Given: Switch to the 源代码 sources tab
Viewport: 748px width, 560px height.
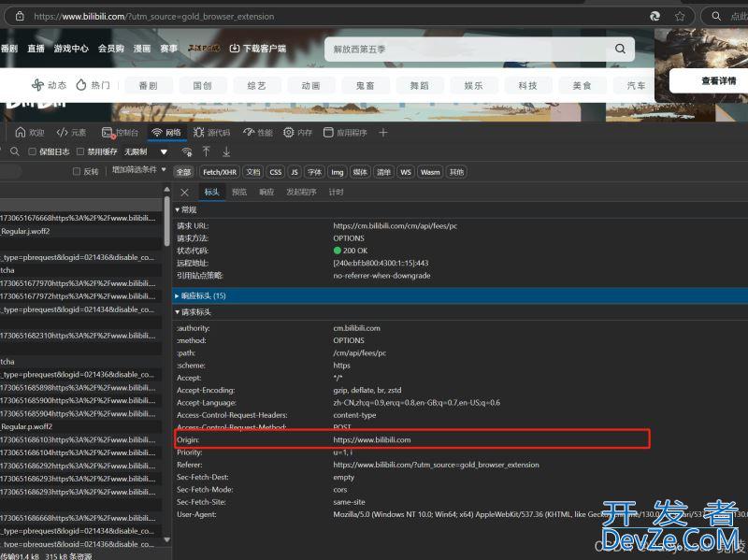Looking at the screenshot, I should 212,133.
